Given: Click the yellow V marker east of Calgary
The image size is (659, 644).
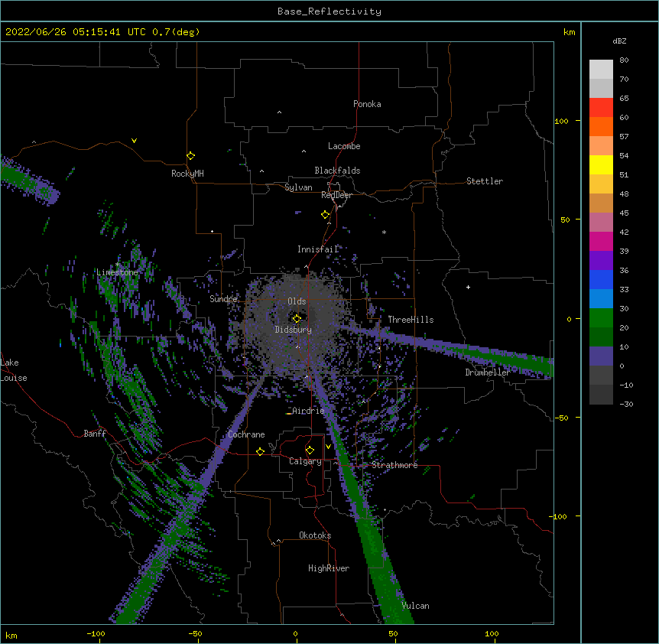Looking at the screenshot, I should tap(328, 447).
